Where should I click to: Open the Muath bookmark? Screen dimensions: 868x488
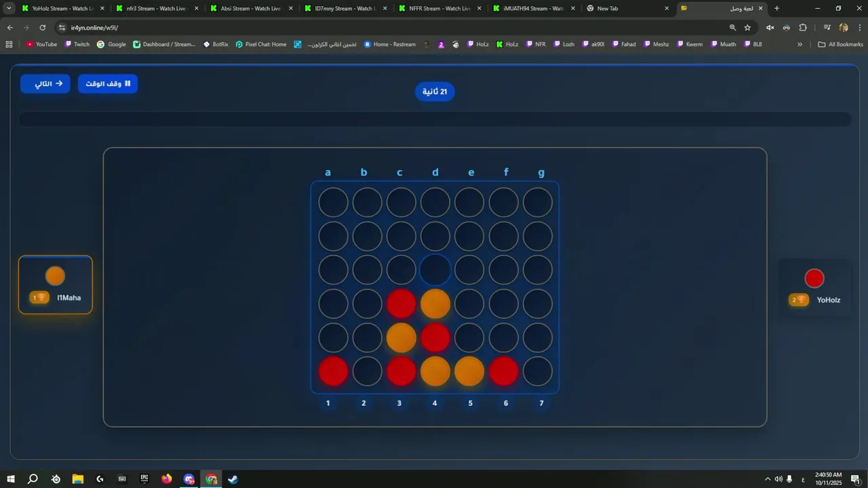click(x=722, y=44)
